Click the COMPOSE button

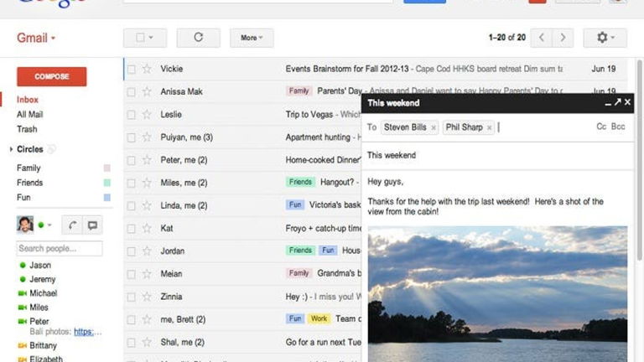[52, 77]
